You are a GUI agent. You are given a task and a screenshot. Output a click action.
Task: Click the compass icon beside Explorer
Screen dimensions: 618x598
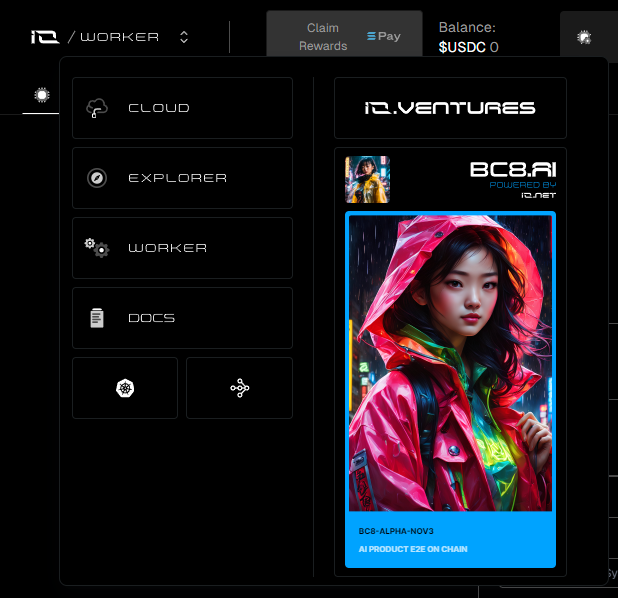pos(97,178)
